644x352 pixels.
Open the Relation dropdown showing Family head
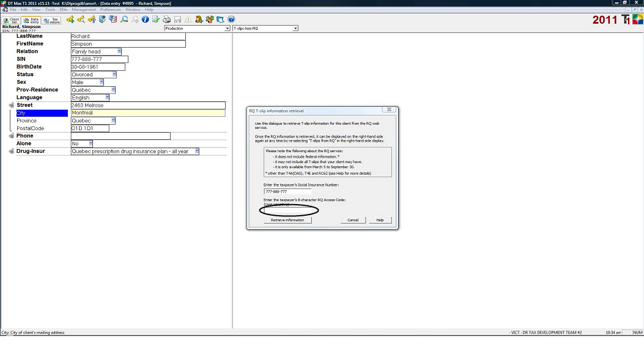tap(119, 51)
